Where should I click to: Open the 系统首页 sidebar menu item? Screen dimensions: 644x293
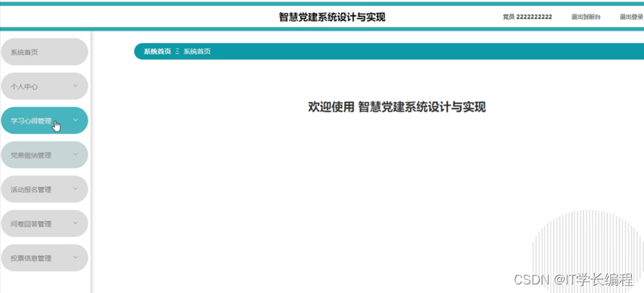point(44,52)
